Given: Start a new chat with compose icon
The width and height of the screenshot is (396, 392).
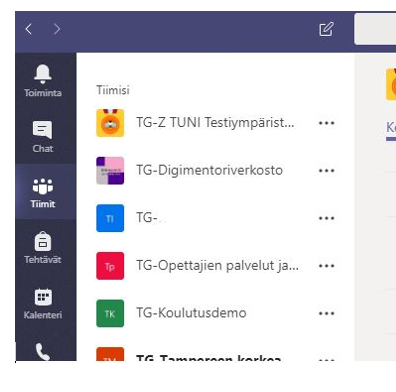Looking at the screenshot, I should pos(326,29).
